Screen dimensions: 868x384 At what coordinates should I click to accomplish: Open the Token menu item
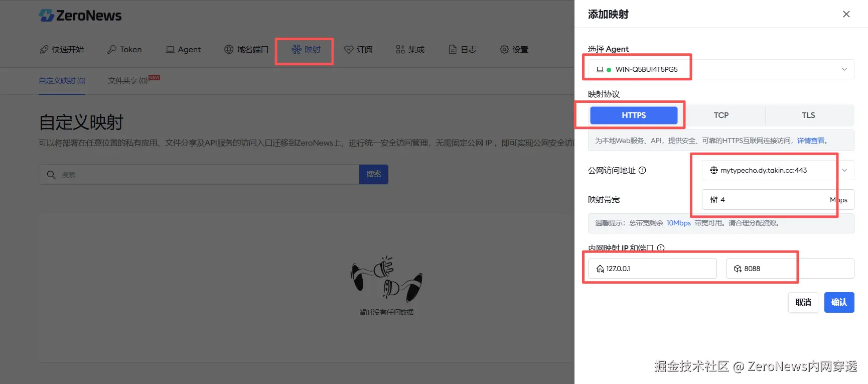click(124, 49)
